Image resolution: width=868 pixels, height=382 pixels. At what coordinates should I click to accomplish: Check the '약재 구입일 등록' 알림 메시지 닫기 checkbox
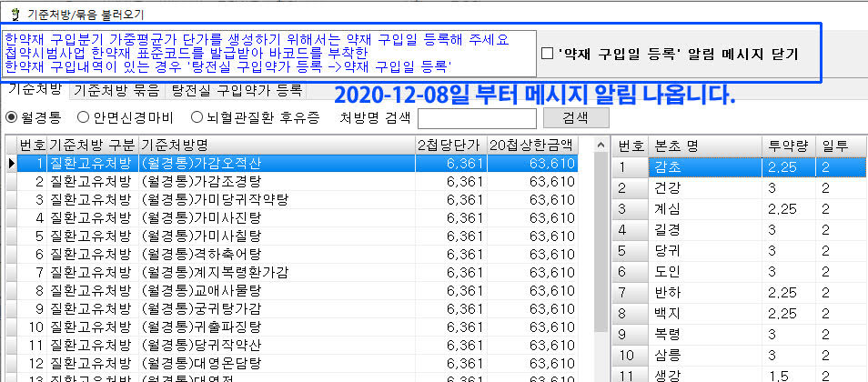(546, 55)
